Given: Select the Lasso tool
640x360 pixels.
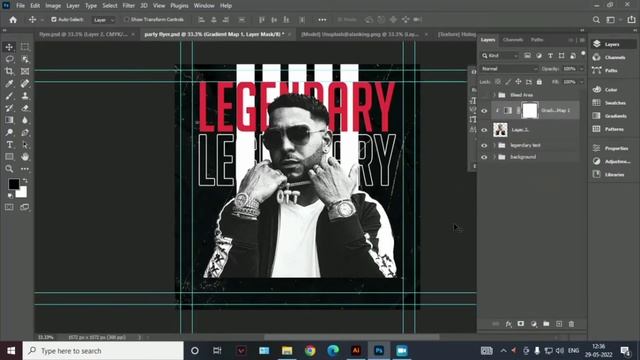Looking at the screenshot, I should tap(9, 59).
